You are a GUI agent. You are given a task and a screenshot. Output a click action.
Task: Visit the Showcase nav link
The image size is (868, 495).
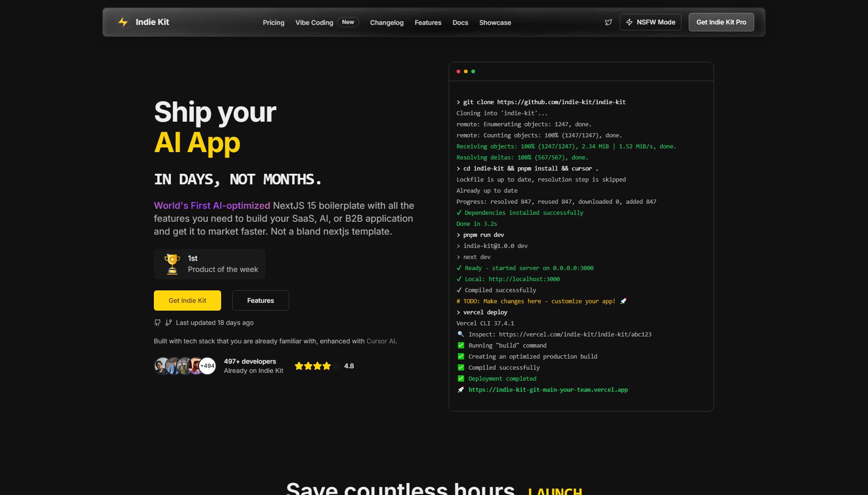[x=495, y=23]
